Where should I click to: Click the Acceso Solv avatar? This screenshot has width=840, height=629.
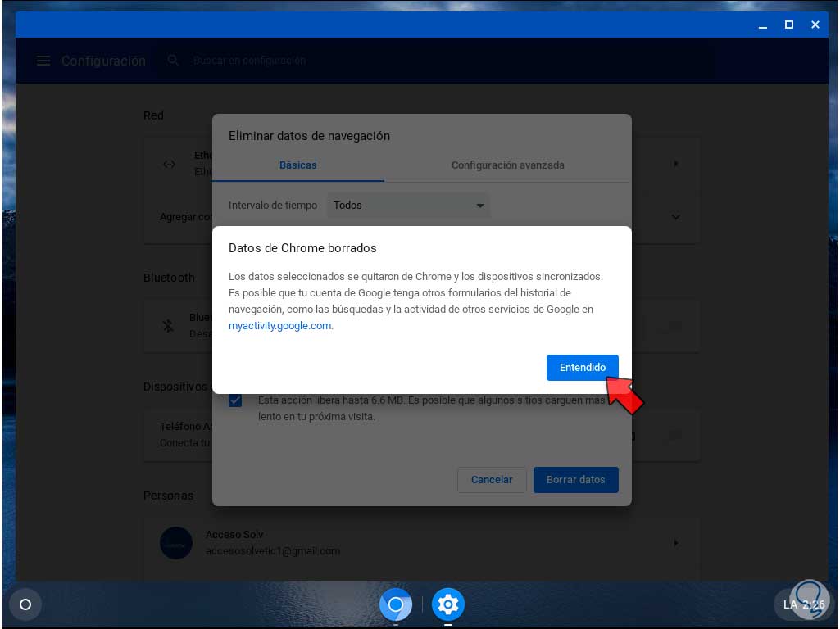coord(175,543)
